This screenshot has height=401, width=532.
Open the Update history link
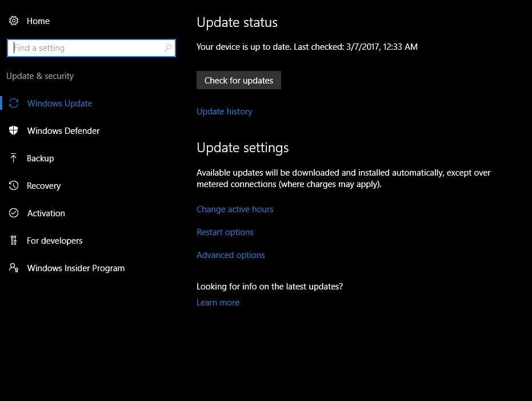(x=224, y=112)
